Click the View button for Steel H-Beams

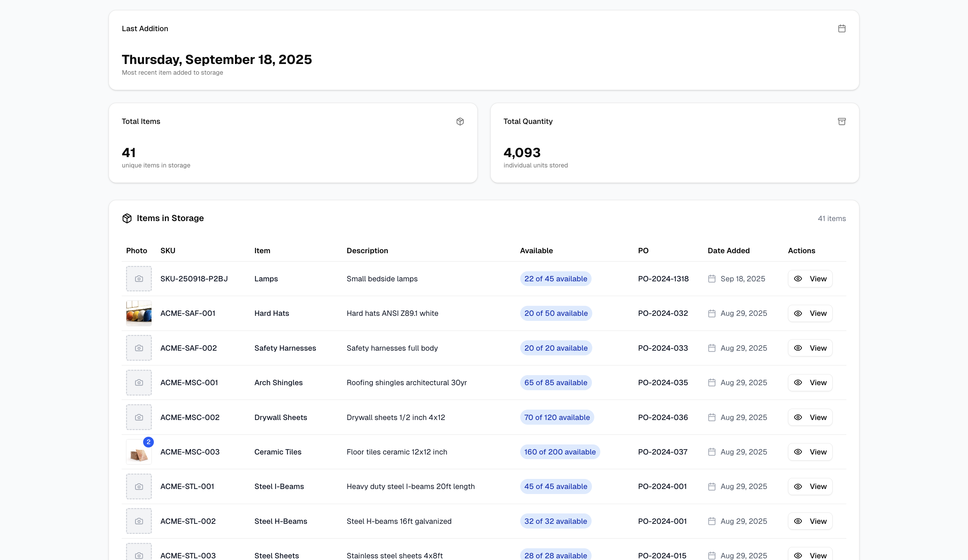(x=810, y=521)
